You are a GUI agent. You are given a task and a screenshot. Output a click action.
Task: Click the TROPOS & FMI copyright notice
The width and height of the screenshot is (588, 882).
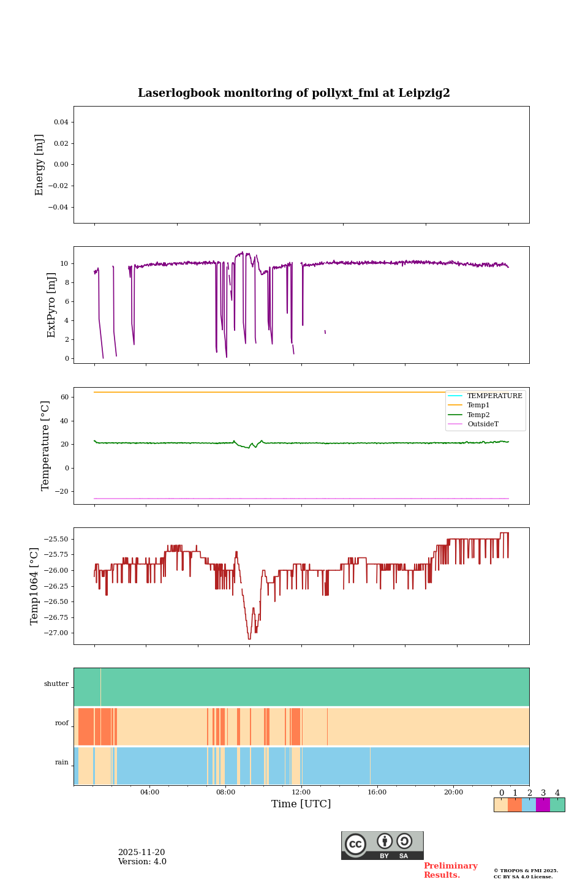click(526, 873)
